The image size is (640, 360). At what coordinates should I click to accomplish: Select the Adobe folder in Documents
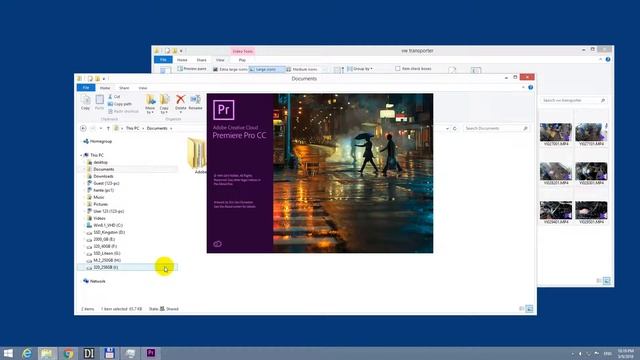pyautogui.click(x=198, y=156)
